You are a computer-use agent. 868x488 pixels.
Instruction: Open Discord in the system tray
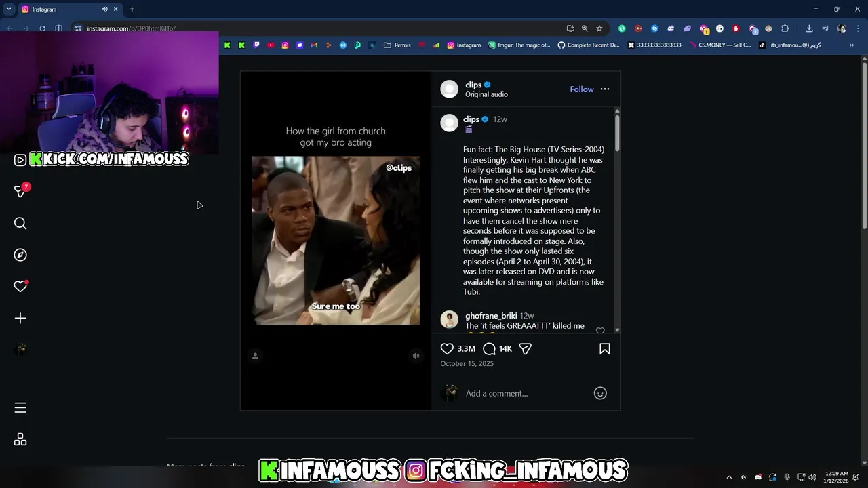tap(758, 477)
